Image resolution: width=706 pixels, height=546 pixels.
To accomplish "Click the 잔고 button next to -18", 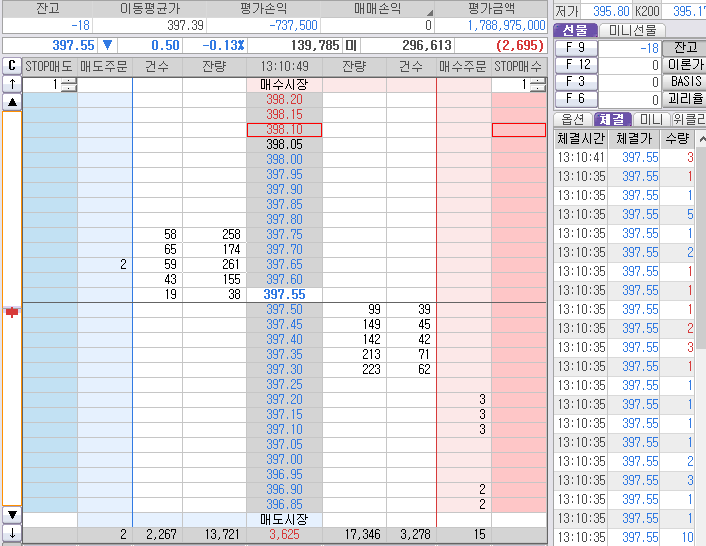I will [685, 48].
